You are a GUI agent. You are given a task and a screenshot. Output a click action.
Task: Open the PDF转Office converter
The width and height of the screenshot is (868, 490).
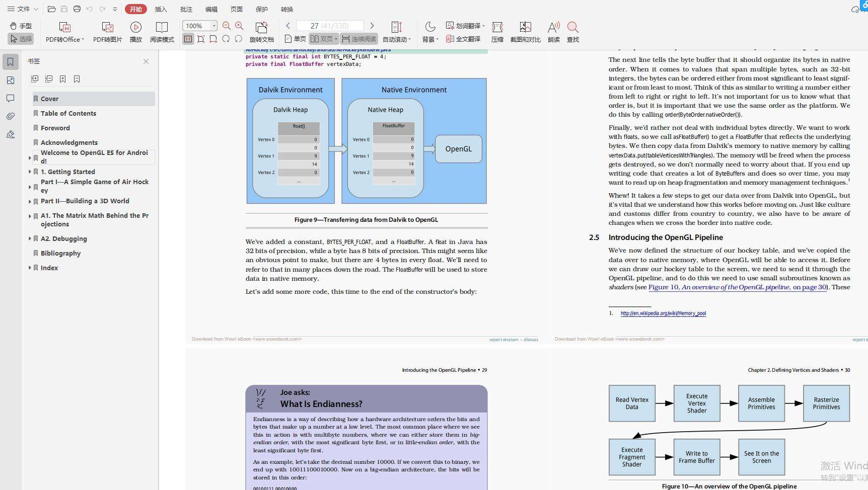65,32
